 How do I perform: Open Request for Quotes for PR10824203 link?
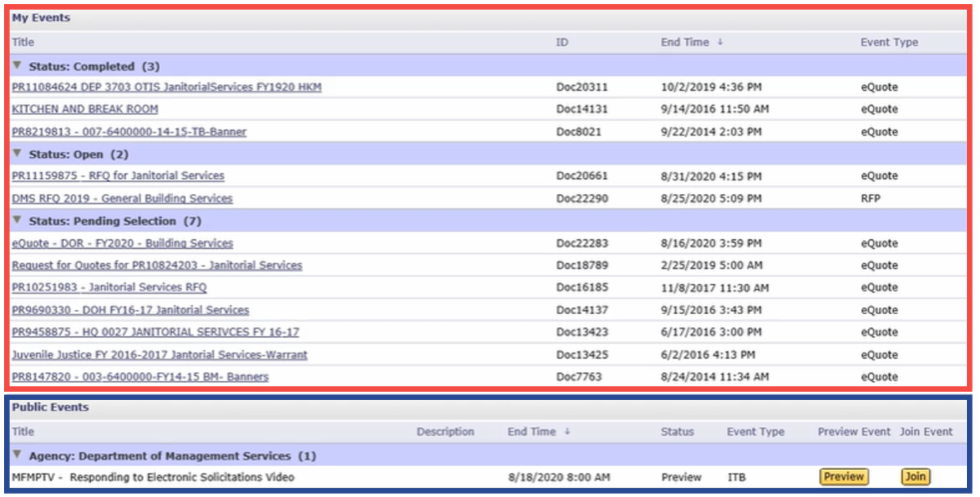click(x=157, y=265)
